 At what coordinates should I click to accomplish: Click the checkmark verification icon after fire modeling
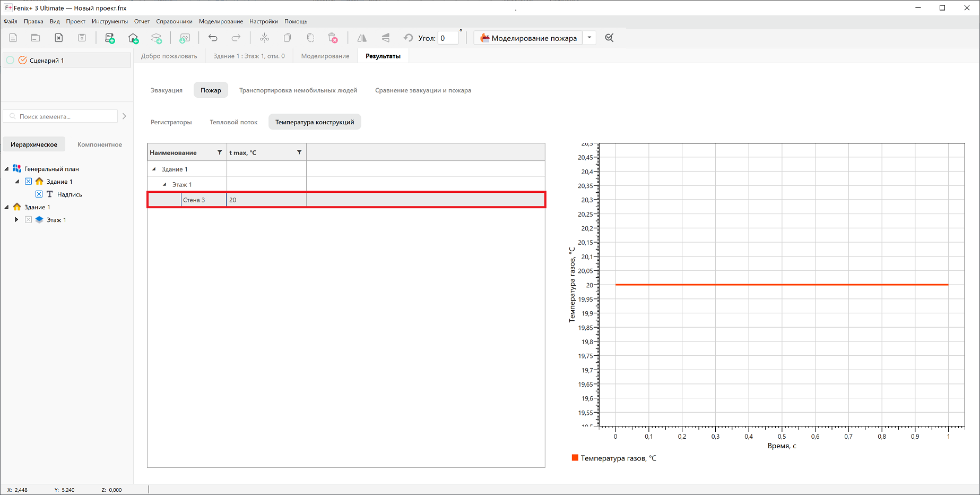pyautogui.click(x=609, y=38)
